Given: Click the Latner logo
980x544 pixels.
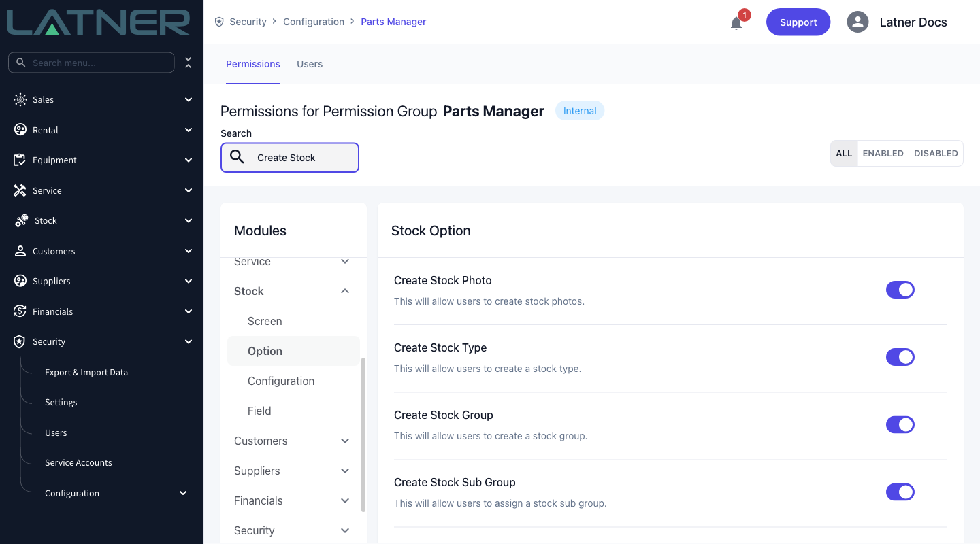Looking at the screenshot, I should [x=99, y=22].
